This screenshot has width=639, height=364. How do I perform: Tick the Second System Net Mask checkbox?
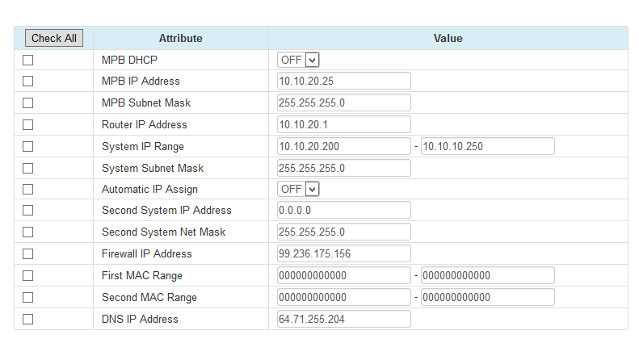coord(27,232)
